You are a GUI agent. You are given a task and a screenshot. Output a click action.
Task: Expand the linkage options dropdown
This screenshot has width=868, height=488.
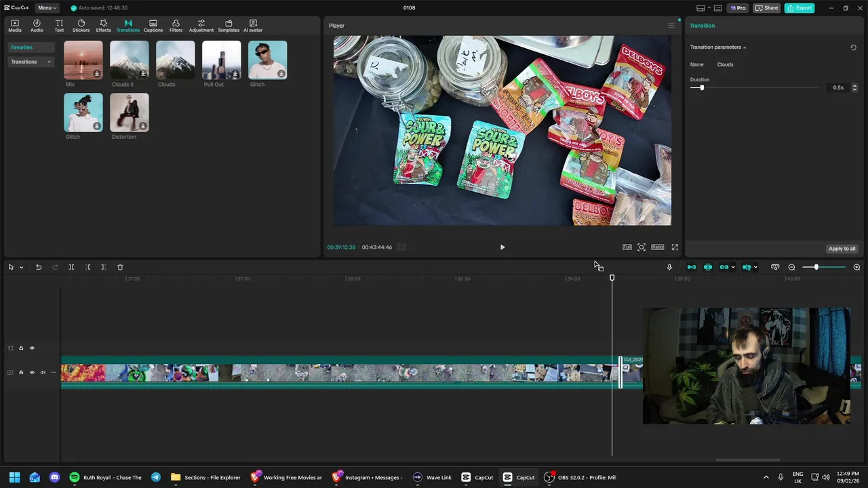(x=733, y=267)
